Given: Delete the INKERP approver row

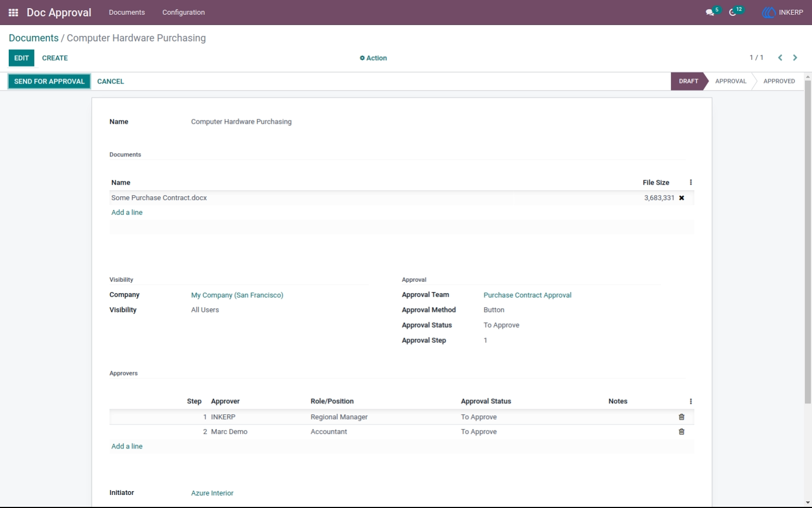Looking at the screenshot, I should [681, 417].
